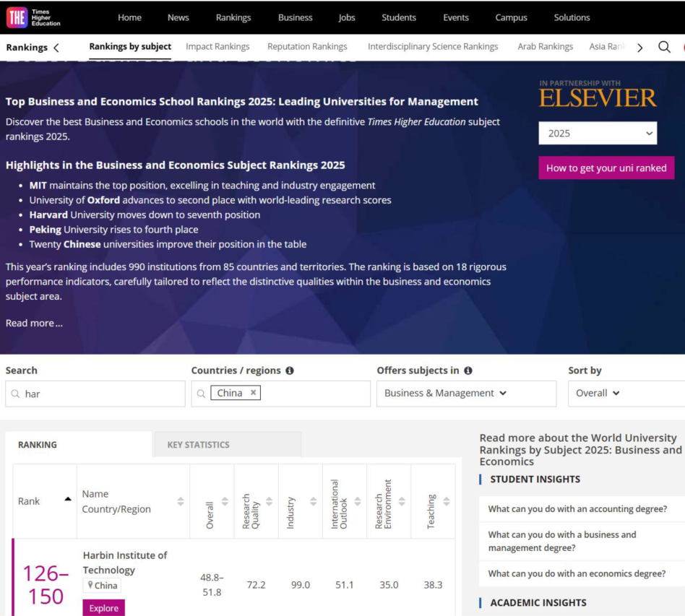The height and width of the screenshot is (616, 685).
Task: Show info icon next to Offers subjects in
Action: [x=468, y=370]
